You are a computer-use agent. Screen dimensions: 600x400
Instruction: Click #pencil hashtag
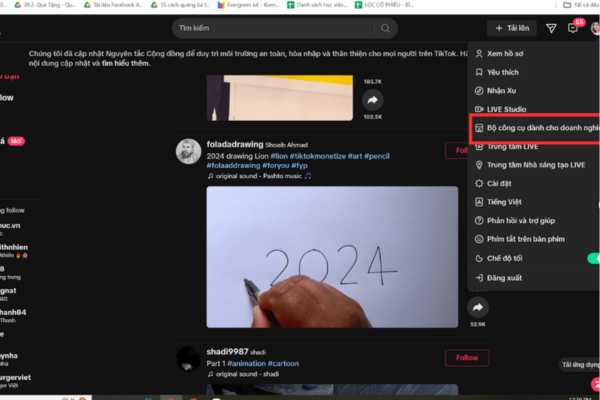tap(377, 156)
